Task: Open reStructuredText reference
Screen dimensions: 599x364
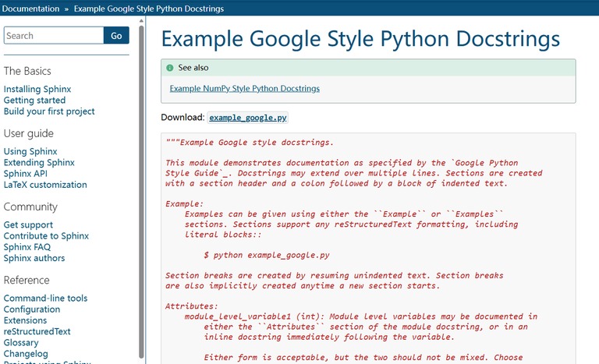Action: (37, 331)
